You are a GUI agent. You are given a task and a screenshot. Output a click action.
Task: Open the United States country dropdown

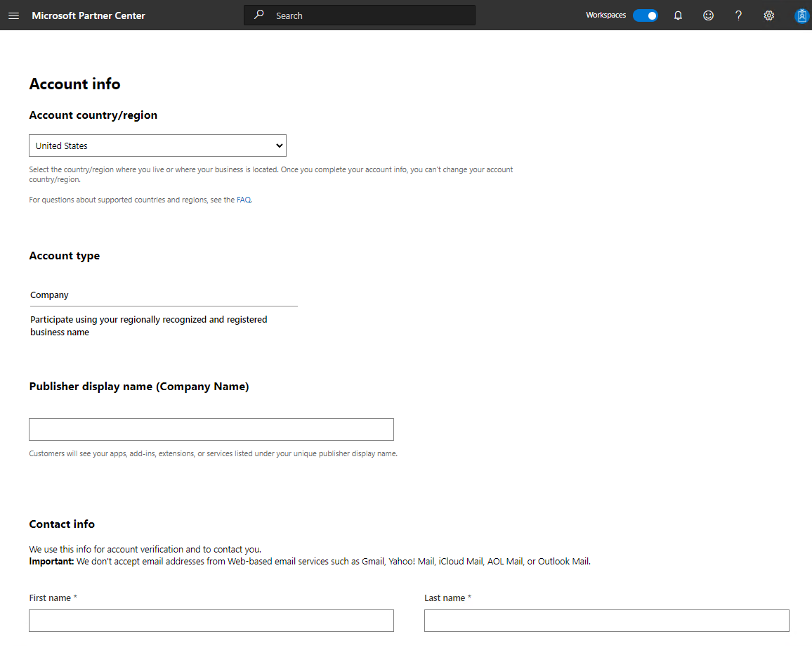click(157, 146)
